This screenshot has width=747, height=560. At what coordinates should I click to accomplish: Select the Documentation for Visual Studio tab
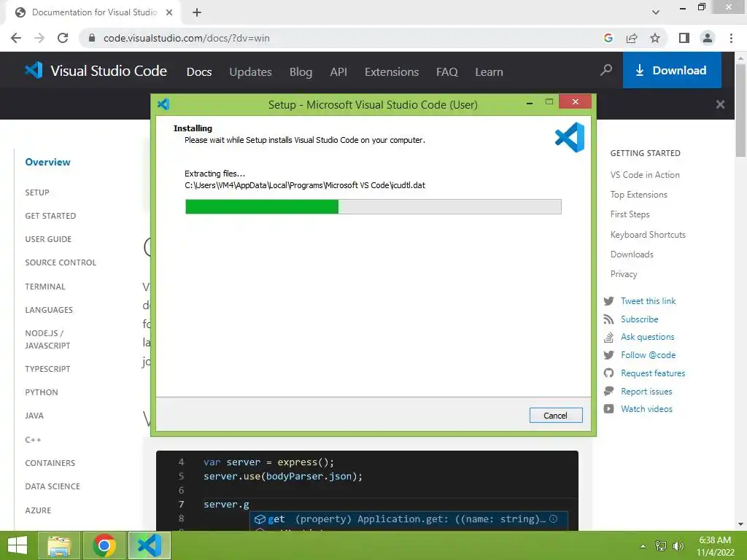[x=94, y=12]
